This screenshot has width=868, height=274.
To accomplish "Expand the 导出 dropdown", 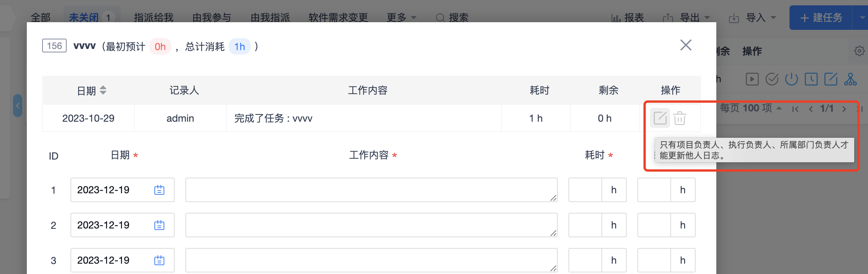I will (x=686, y=18).
